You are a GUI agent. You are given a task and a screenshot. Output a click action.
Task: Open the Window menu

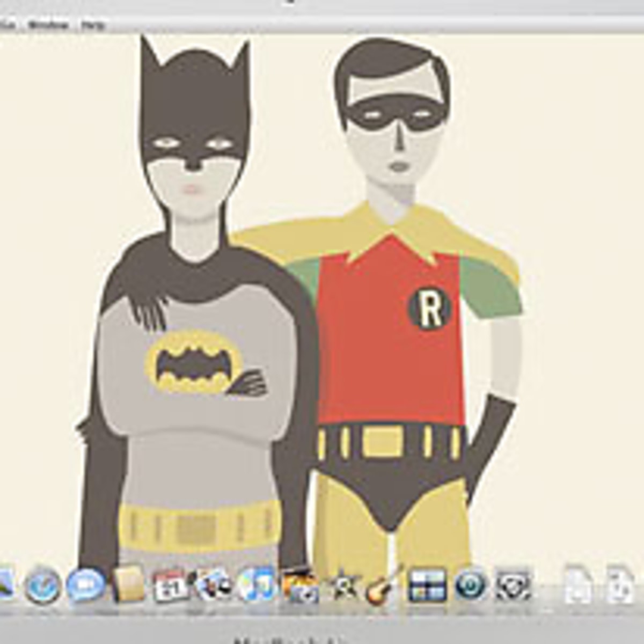49,25
